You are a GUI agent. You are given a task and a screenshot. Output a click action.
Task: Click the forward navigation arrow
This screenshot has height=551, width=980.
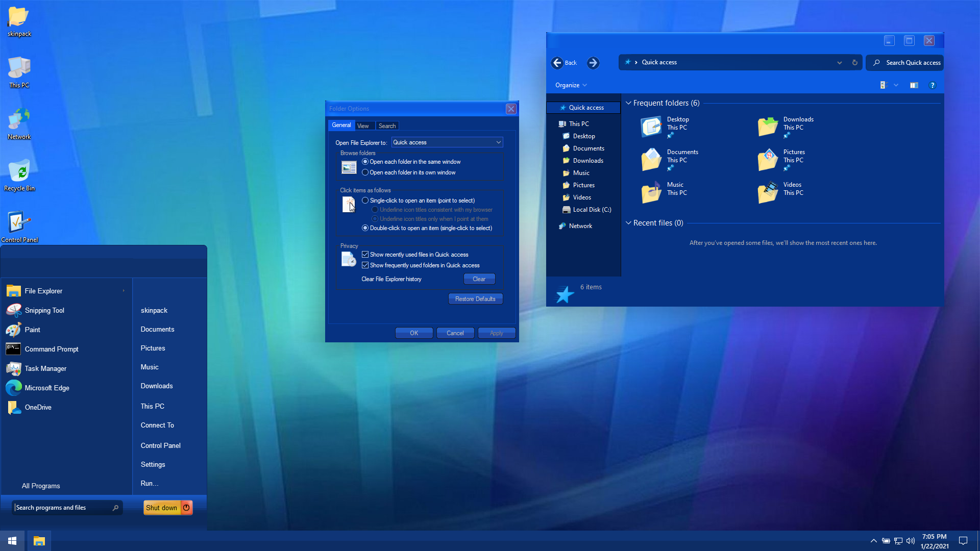[593, 63]
